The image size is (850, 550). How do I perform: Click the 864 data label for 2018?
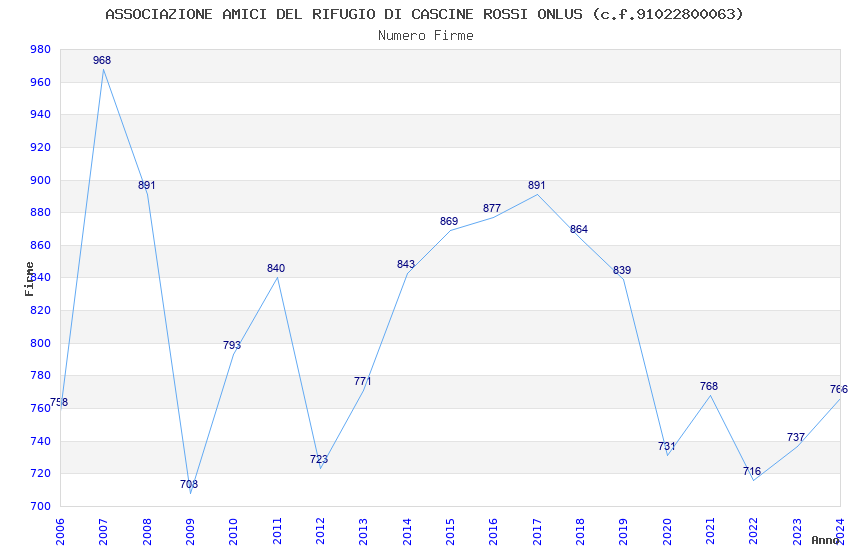pyautogui.click(x=579, y=229)
